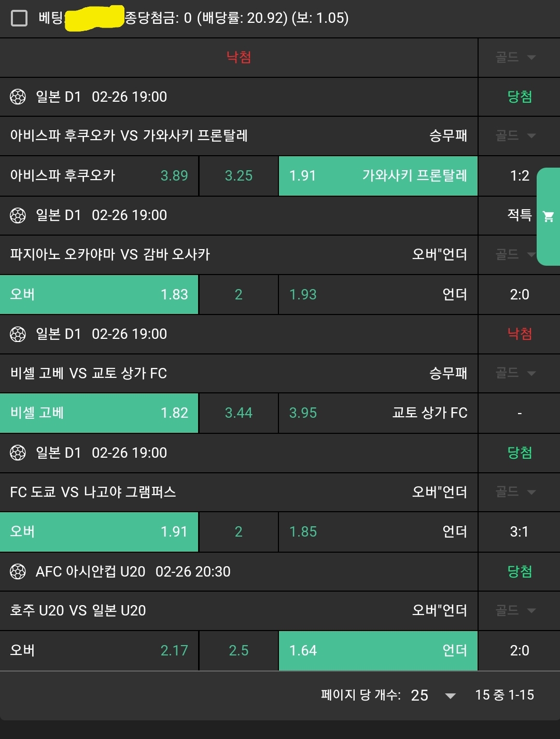Check the bet slip checkbox at top

click(19, 19)
